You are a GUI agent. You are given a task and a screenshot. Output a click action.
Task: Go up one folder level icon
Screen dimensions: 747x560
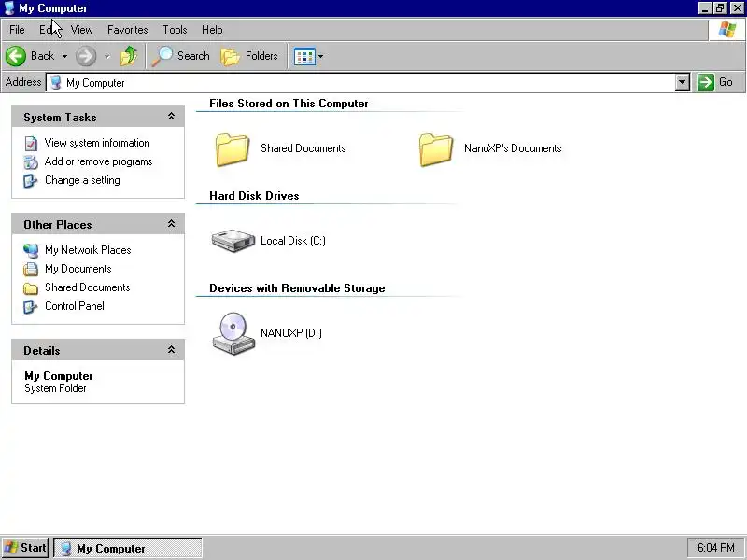[x=129, y=56]
